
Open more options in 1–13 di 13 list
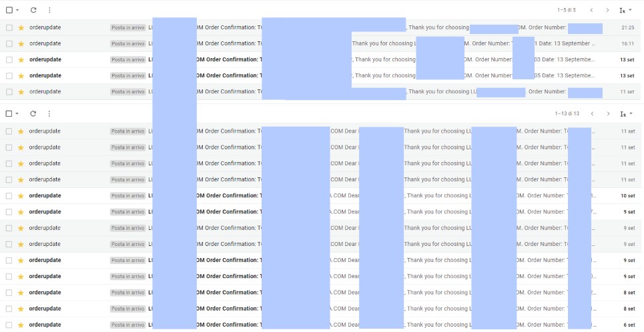pos(49,114)
